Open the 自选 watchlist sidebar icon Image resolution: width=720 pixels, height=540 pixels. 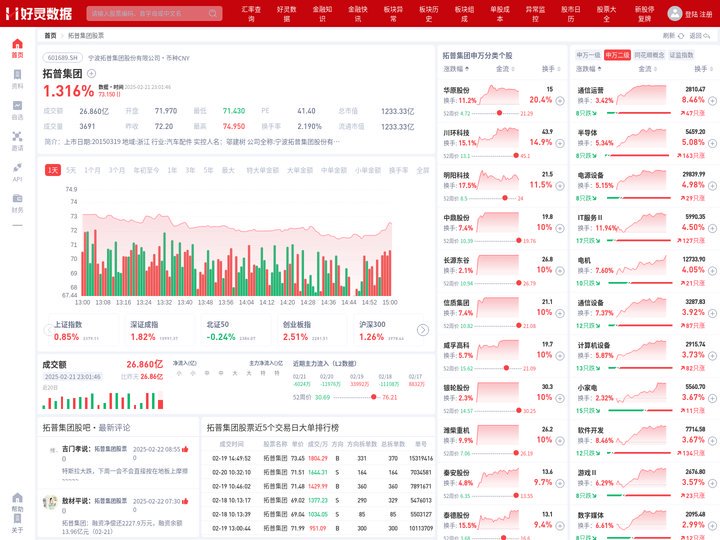[x=17, y=106]
